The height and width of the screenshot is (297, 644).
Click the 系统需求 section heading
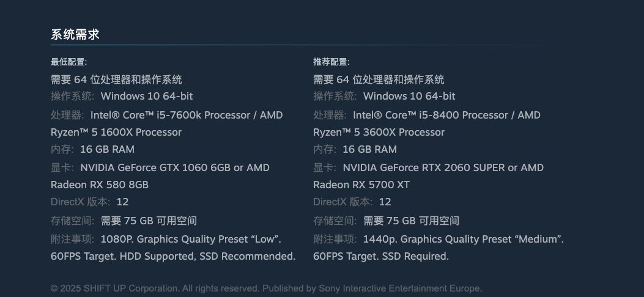click(x=75, y=35)
